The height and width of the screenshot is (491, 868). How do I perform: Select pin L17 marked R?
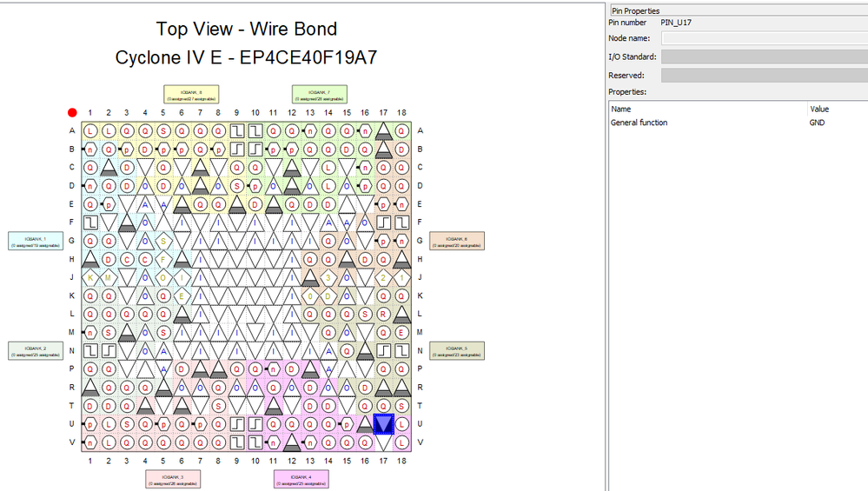click(x=383, y=314)
